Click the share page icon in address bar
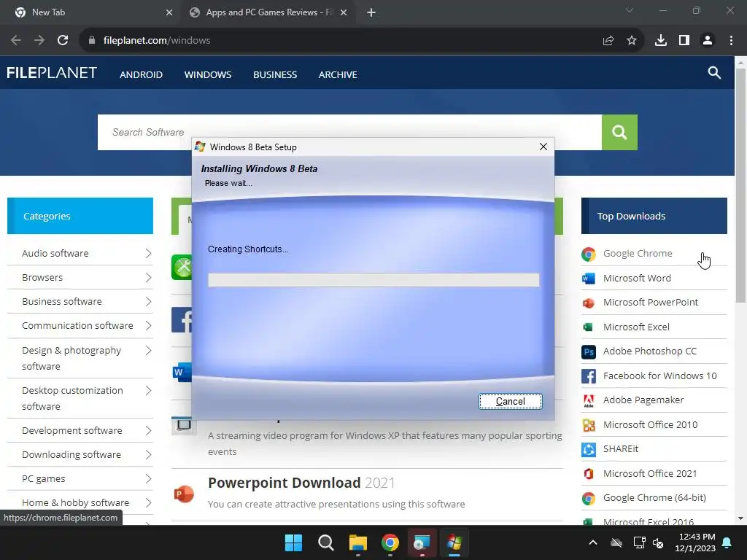747x560 pixels. (x=608, y=41)
